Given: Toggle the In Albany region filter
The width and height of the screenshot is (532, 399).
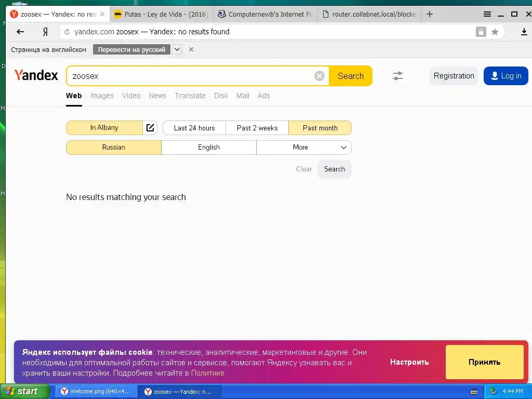Looking at the screenshot, I should click(104, 128).
